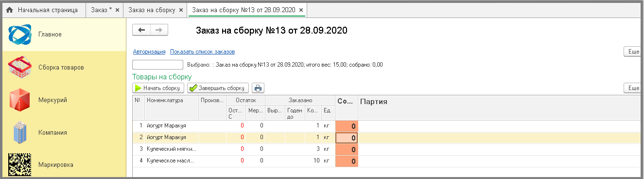Close the Заказ * tab
This screenshot has height=179, width=644.
pyautogui.click(x=117, y=10)
